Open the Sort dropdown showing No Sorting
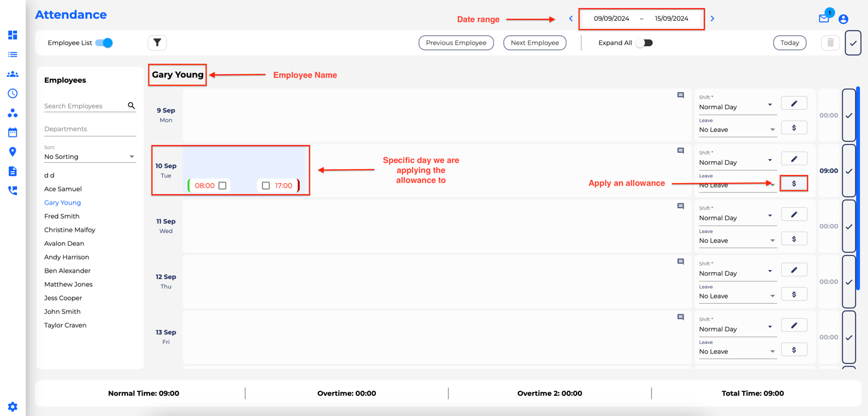Screen dimensions: 868x416 [90, 157]
